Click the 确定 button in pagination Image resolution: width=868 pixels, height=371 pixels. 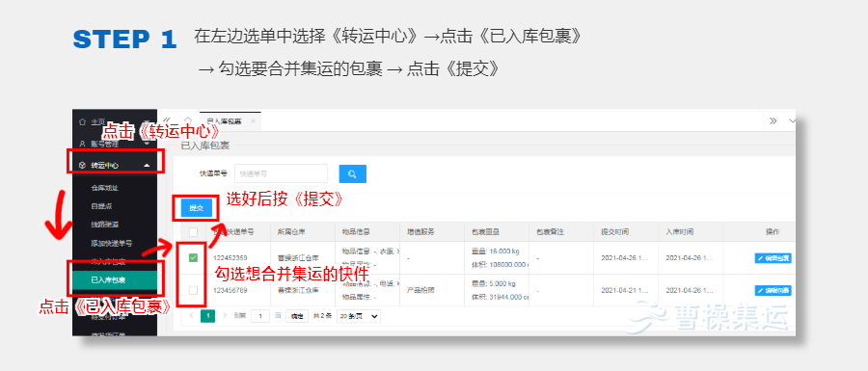[297, 316]
